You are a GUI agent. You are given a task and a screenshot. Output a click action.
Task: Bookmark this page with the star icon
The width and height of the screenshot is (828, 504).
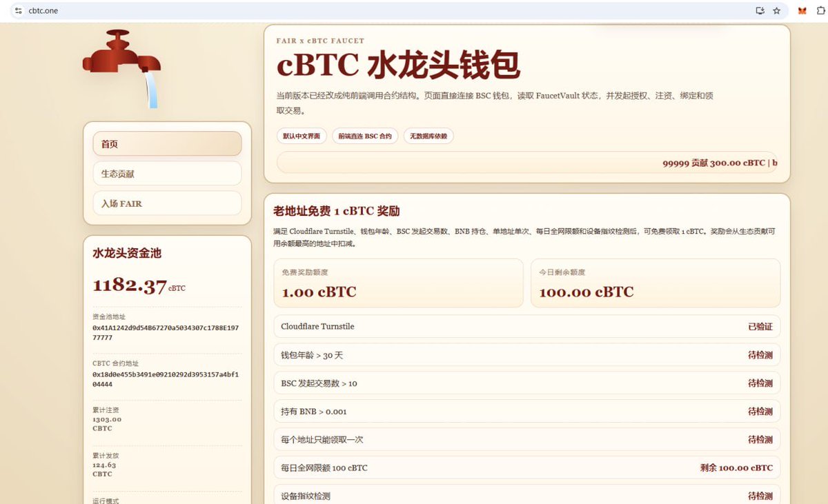(x=777, y=11)
